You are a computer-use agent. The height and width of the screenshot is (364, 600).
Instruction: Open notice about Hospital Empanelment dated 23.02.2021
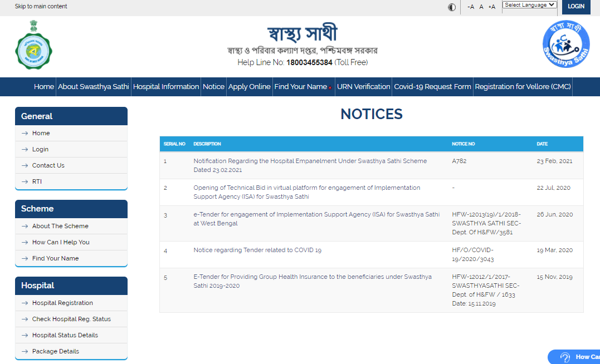pyautogui.click(x=310, y=165)
